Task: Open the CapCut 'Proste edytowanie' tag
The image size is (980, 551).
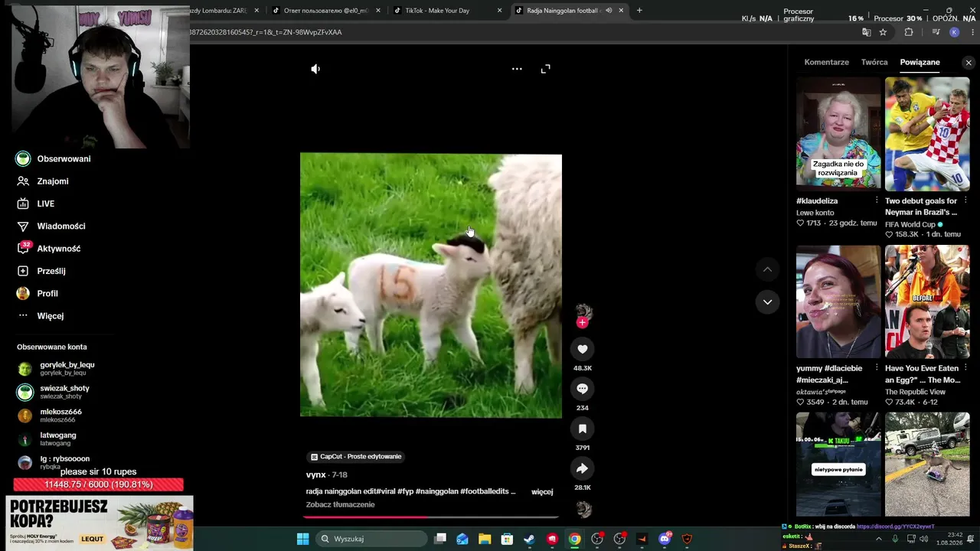Action: coord(356,457)
